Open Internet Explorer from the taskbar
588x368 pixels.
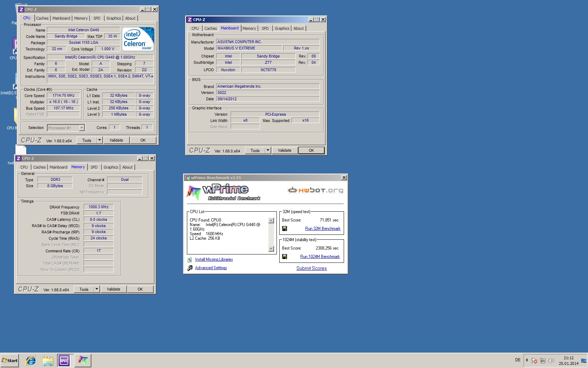[x=31, y=360]
